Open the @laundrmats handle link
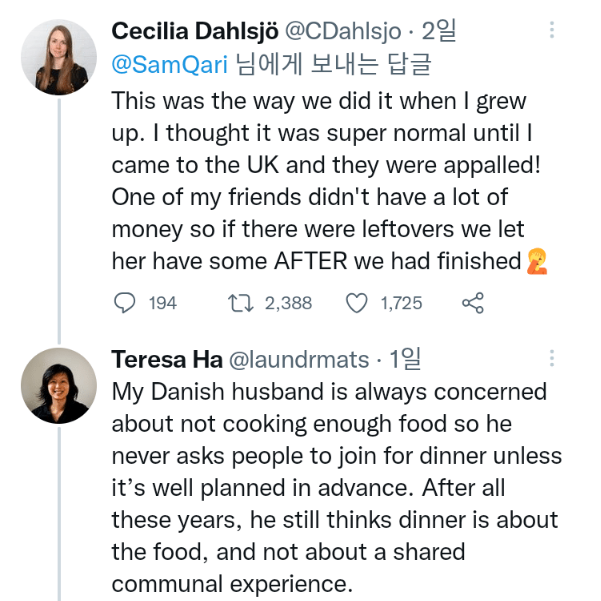This screenshot has height=601, width=601. (x=299, y=359)
